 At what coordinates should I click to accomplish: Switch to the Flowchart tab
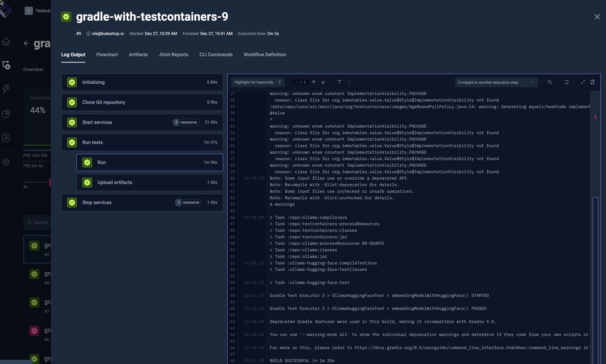pyautogui.click(x=107, y=55)
